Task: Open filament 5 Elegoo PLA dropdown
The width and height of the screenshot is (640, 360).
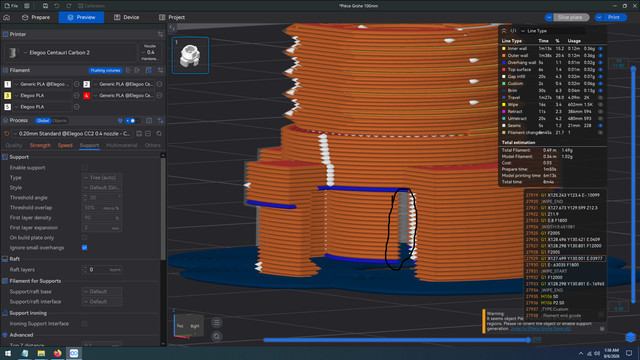Action: 42,107
